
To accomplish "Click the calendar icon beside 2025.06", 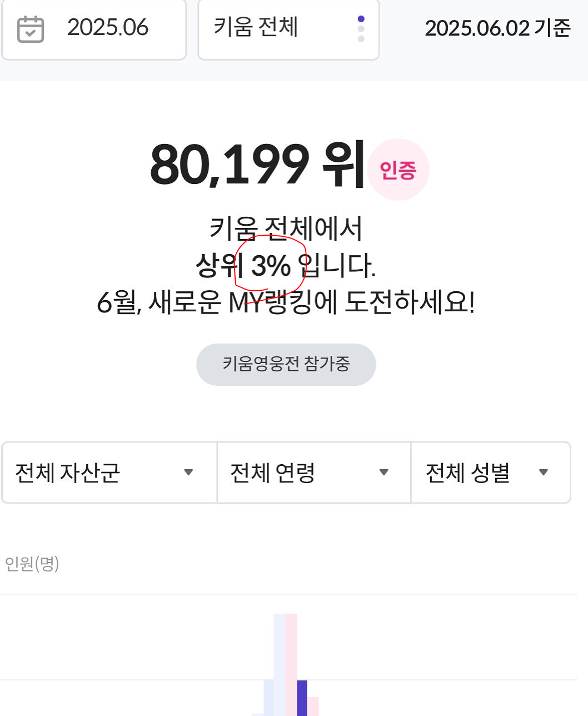I will [30, 29].
